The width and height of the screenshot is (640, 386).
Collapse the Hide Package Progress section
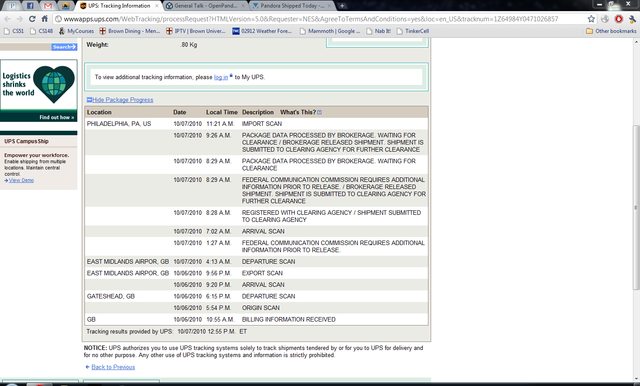tap(120, 100)
